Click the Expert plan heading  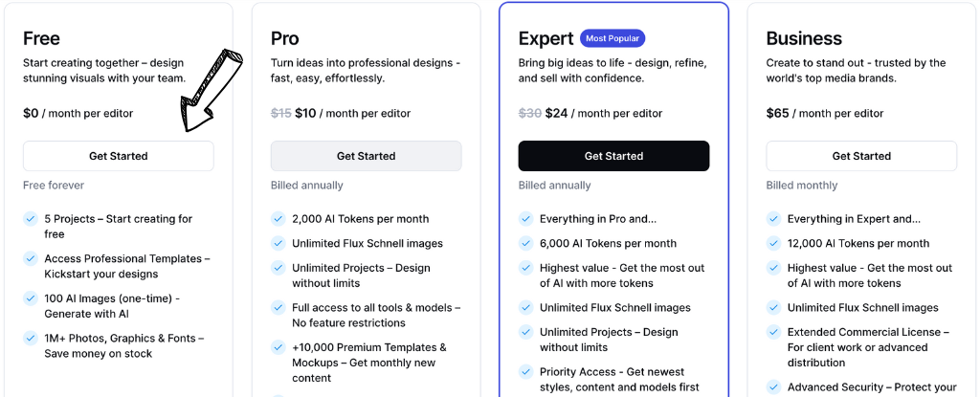pyautogui.click(x=546, y=38)
